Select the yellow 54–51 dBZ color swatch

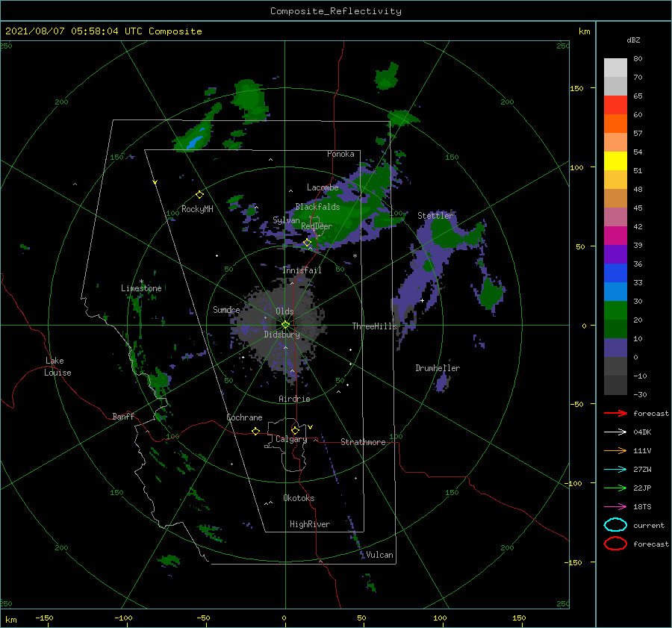[615, 161]
